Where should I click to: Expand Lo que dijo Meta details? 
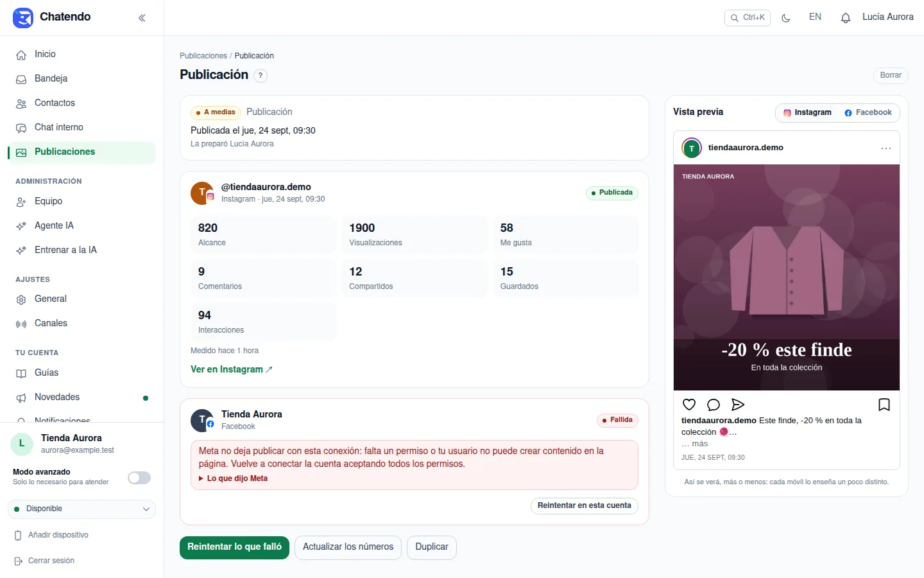point(234,478)
